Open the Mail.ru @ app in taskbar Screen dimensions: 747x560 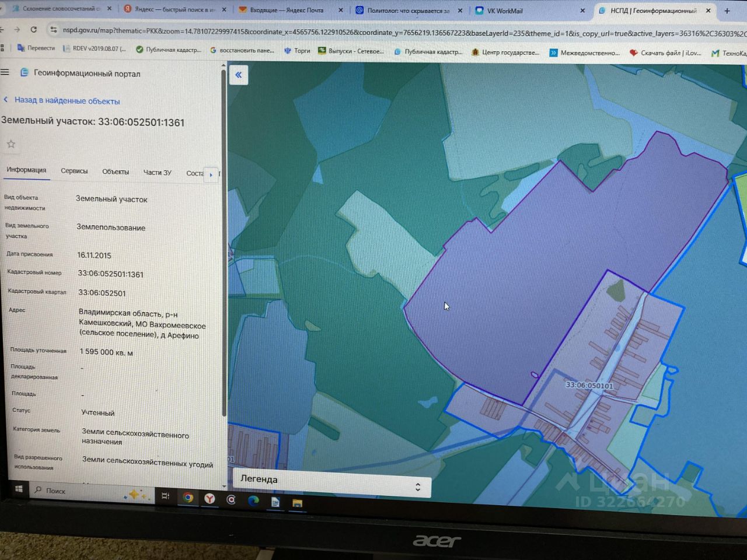(231, 499)
